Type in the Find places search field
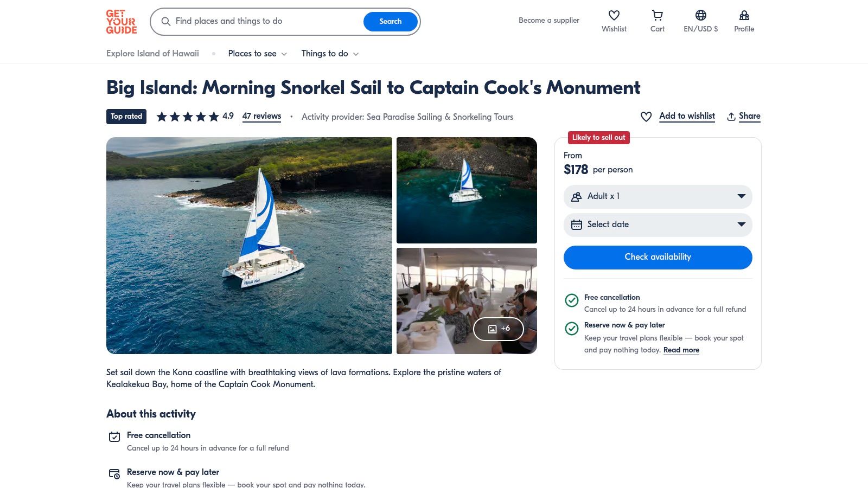Viewport: 868px width, 488px height. tap(266, 22)
